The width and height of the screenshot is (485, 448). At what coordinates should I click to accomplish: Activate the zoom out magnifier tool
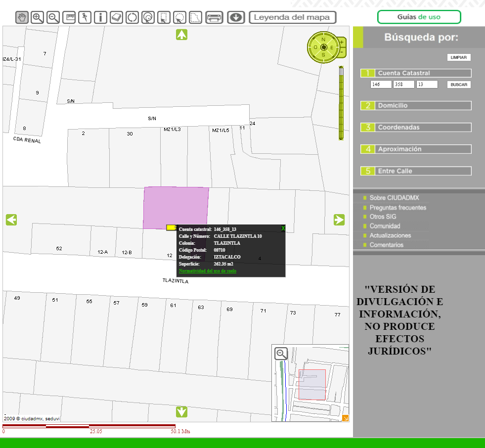click(53, 17)
